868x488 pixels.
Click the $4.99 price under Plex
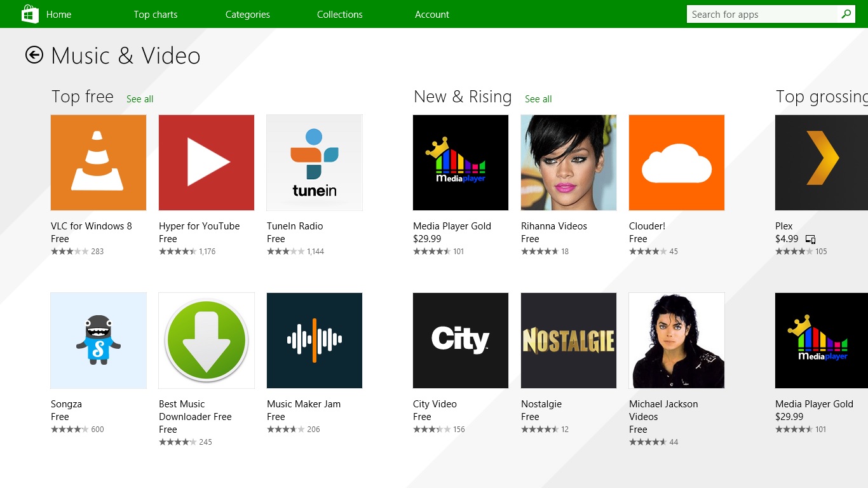(787, 239)
